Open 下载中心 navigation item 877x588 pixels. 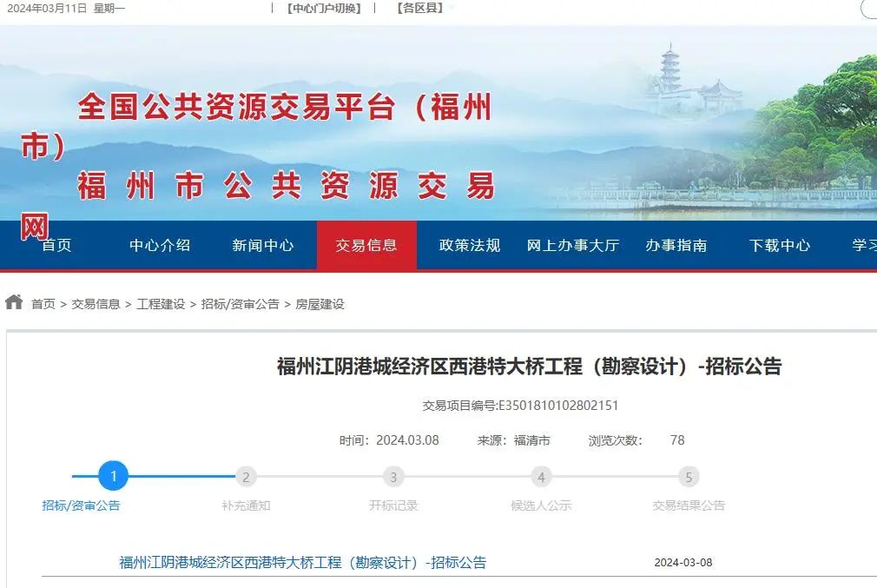coord(780,245)
